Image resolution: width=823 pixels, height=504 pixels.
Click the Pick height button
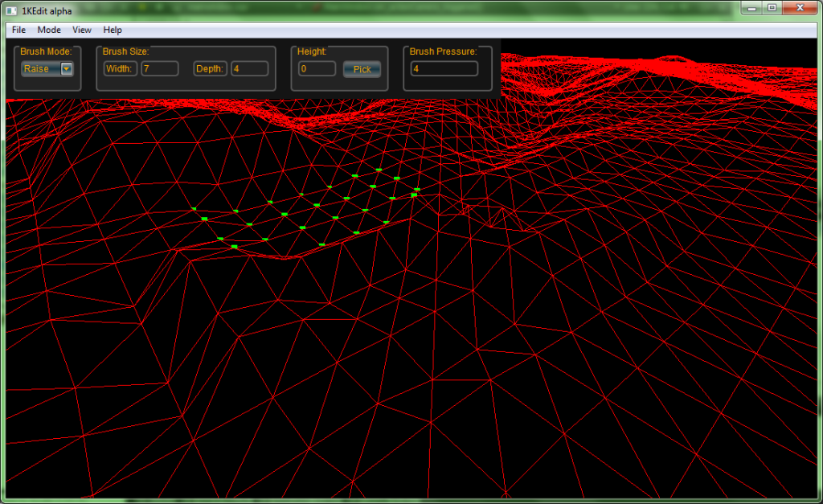[362, 69]
